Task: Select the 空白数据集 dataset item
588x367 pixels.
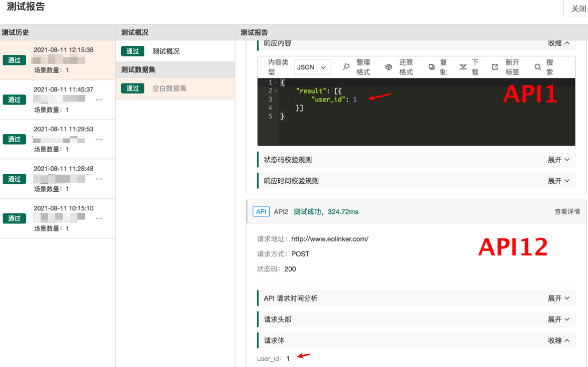Action: click(169, 88)
